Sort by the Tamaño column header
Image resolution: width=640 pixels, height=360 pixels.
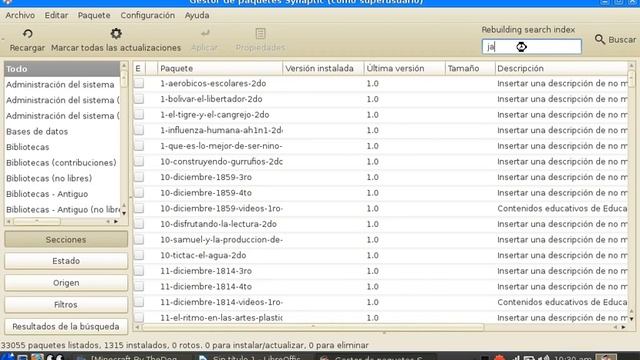(x=470, y=69)
